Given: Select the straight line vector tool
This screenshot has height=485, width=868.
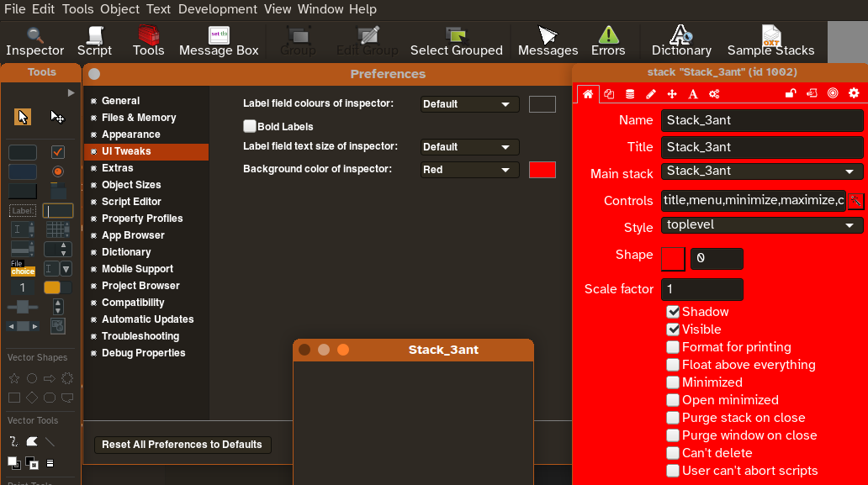Looking at the screenshot, I should (50, 441).
